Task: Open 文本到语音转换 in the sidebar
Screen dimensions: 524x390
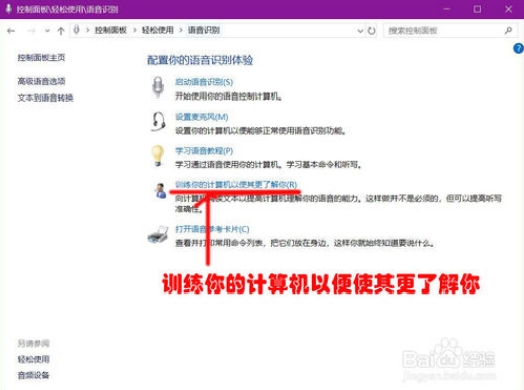Action: [x=45, y=98]
